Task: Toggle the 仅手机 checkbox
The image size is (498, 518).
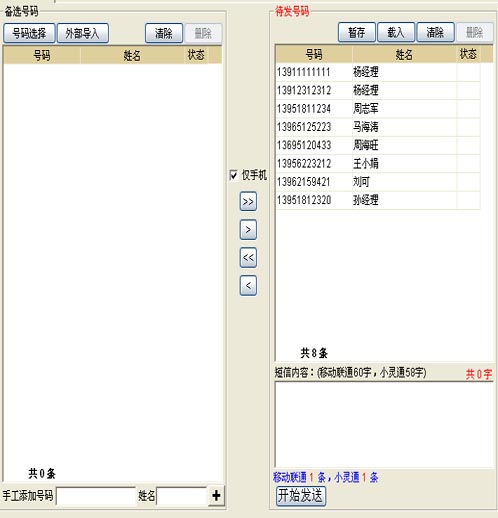Action: tap(234, 175)
